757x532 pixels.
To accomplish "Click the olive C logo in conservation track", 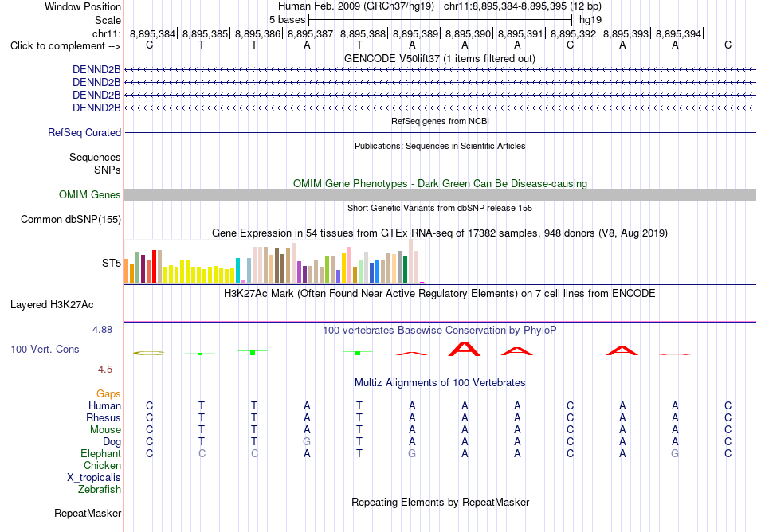I will (149, 354).
